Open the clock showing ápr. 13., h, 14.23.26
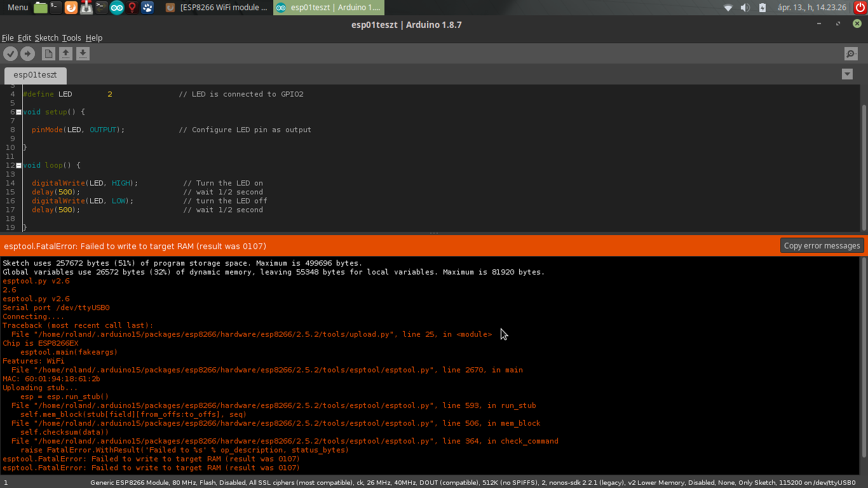The height and width of the screenshot is (488, 868). [812, 8]
